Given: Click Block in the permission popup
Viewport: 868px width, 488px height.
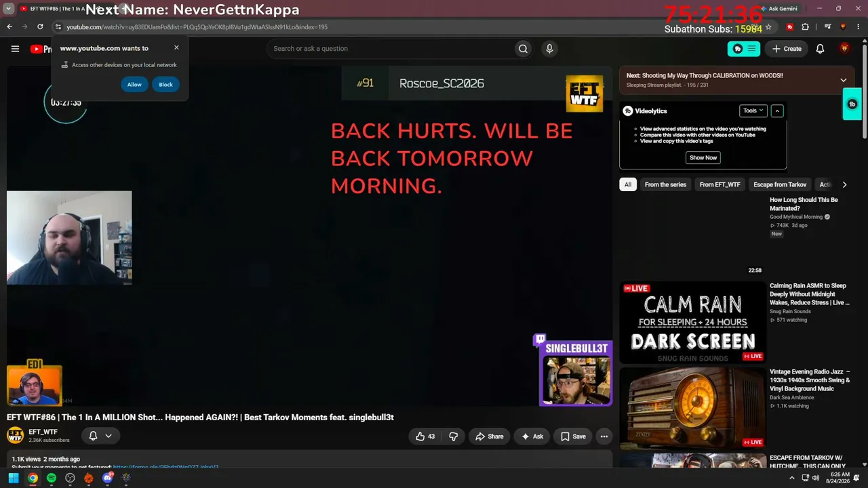Looking at the screenshot, I should pyautogui.click(x=166, y=85).
